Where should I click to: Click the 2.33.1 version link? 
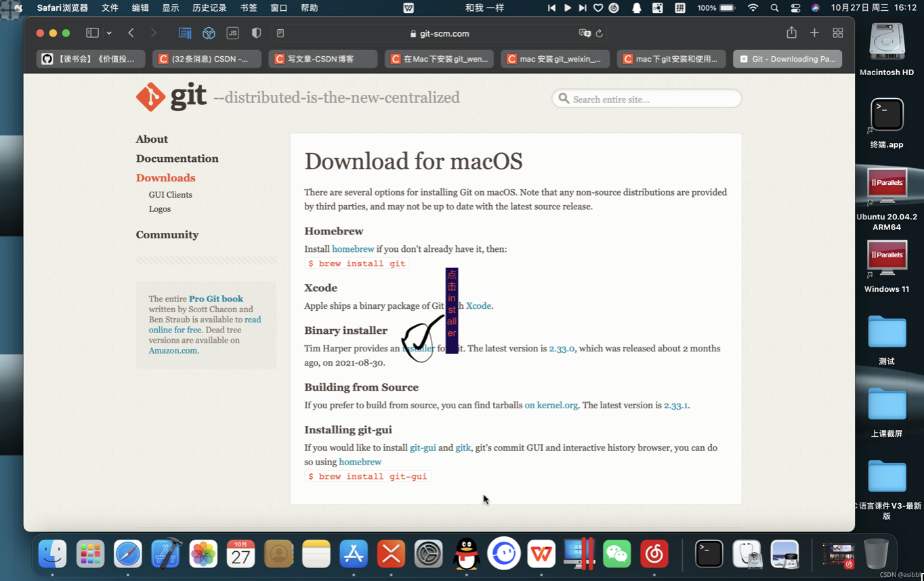pyautogui.click(x=675, y=405)
